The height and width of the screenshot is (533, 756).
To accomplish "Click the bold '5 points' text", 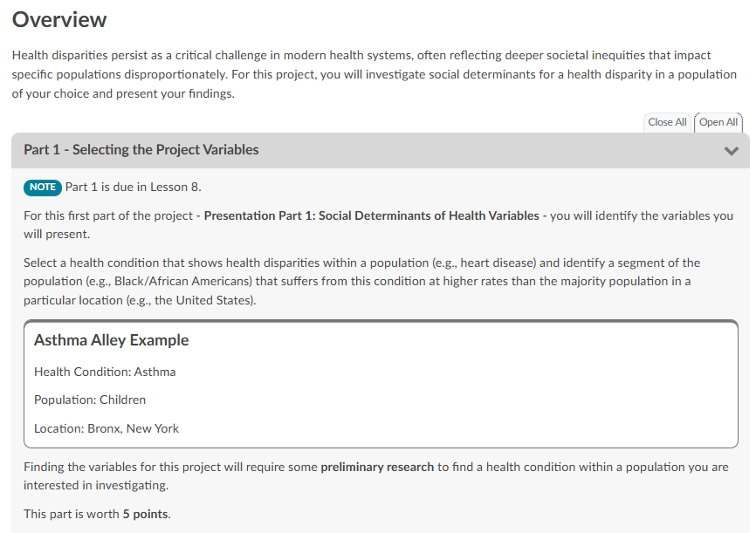I will pos(146,514).
